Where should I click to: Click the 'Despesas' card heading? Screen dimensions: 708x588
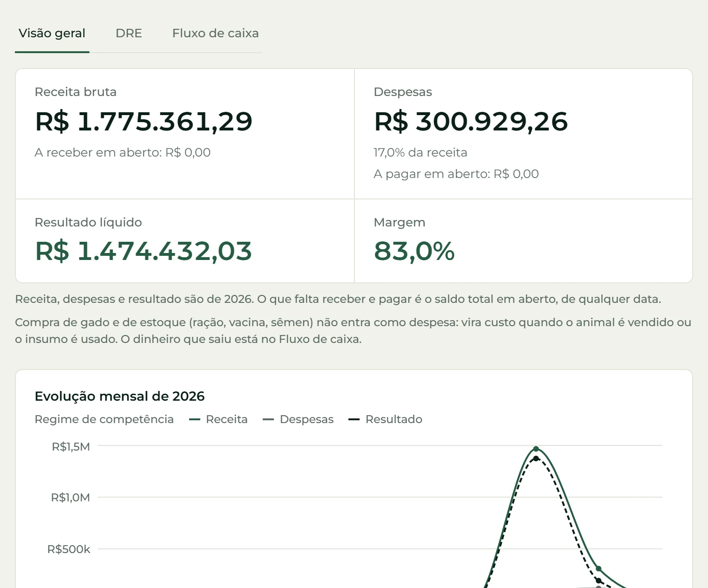coord(403,92)
